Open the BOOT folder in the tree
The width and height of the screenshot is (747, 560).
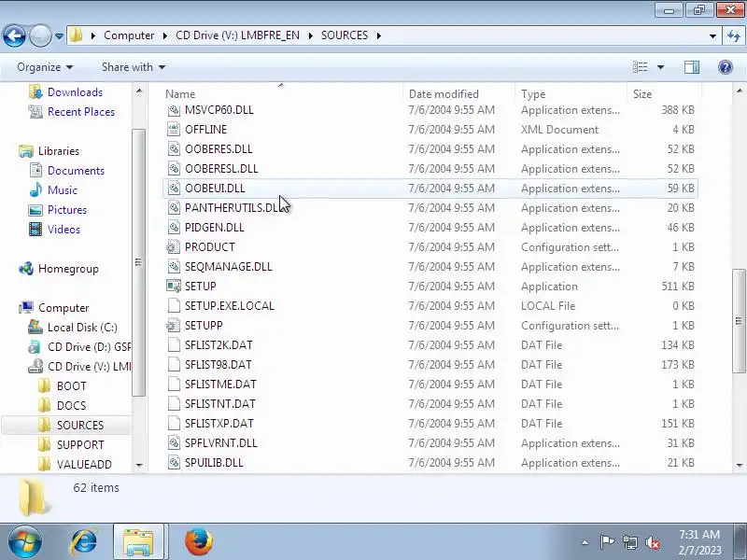72,386
